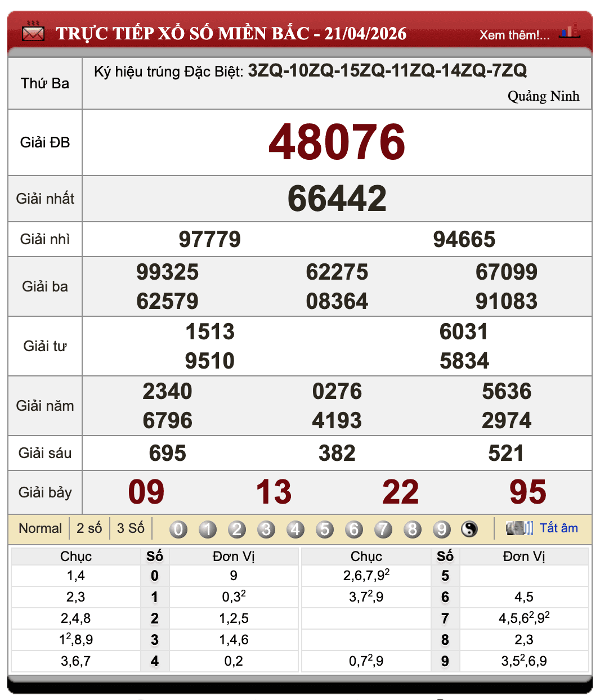Select the number 3 ball filter

pos(266,529)
